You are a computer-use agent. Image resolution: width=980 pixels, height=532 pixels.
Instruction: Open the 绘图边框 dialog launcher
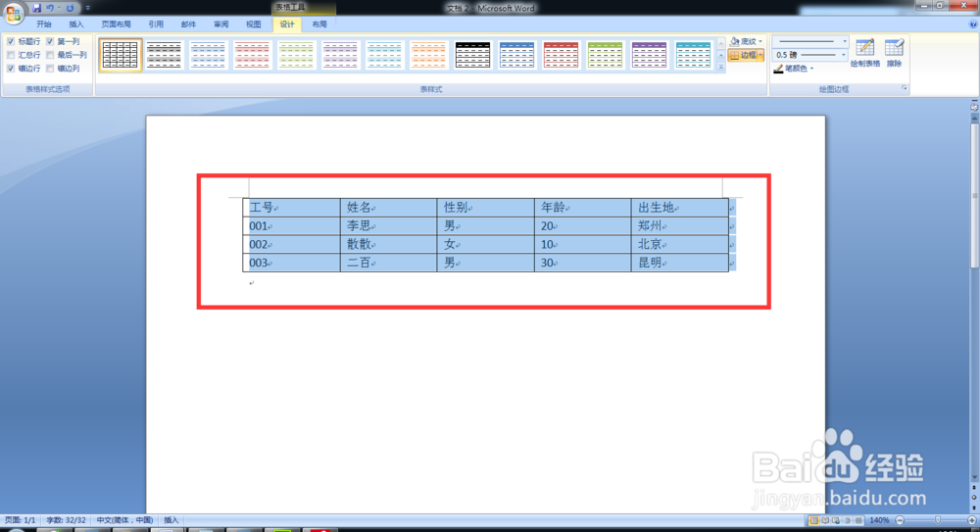point(904,89)
